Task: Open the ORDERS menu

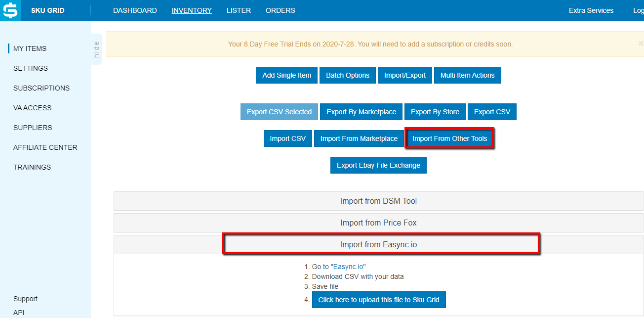Action: pyautogui.click(x=281, y=10)
